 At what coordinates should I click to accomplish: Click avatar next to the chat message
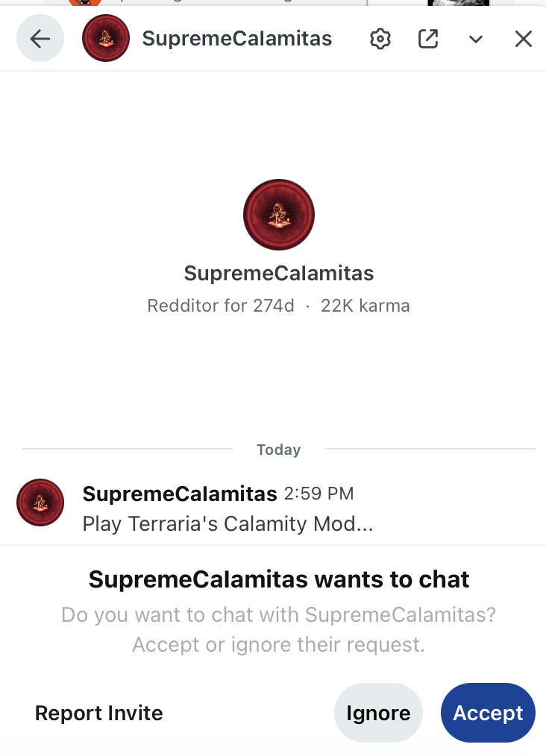(40, 503)
